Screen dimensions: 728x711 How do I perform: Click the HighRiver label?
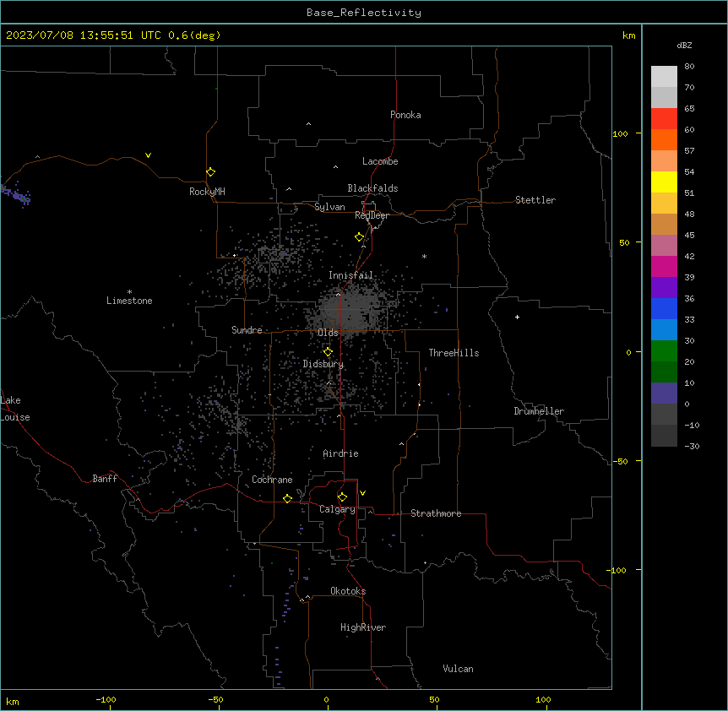(x=363, y=627)
